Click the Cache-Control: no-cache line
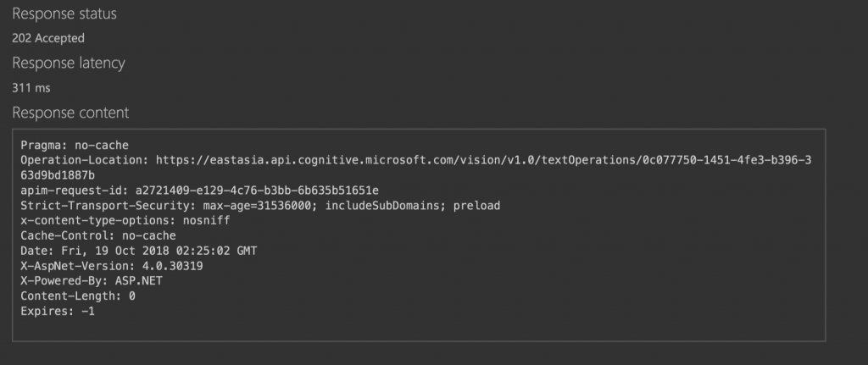This screenshot has width=868, height=365. coord(97,235)
